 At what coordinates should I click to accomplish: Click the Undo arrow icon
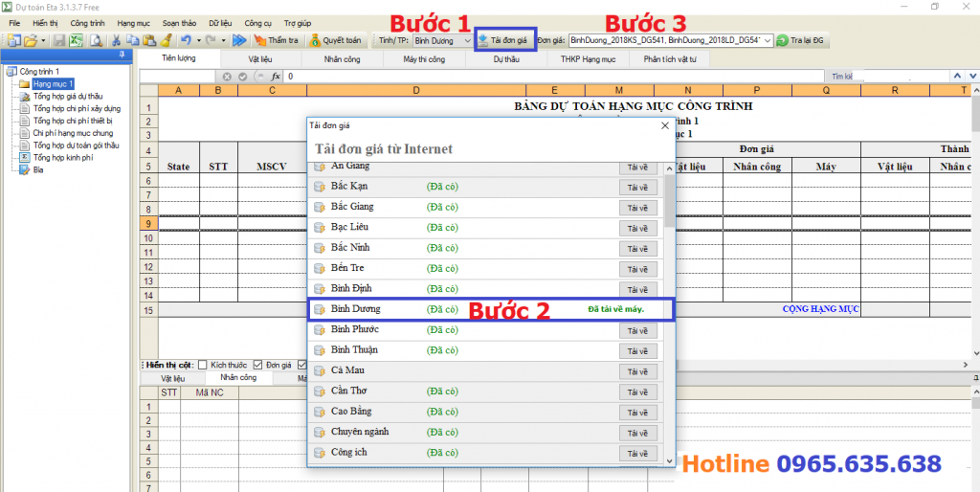pyautogui.click(x=186, y=40)
